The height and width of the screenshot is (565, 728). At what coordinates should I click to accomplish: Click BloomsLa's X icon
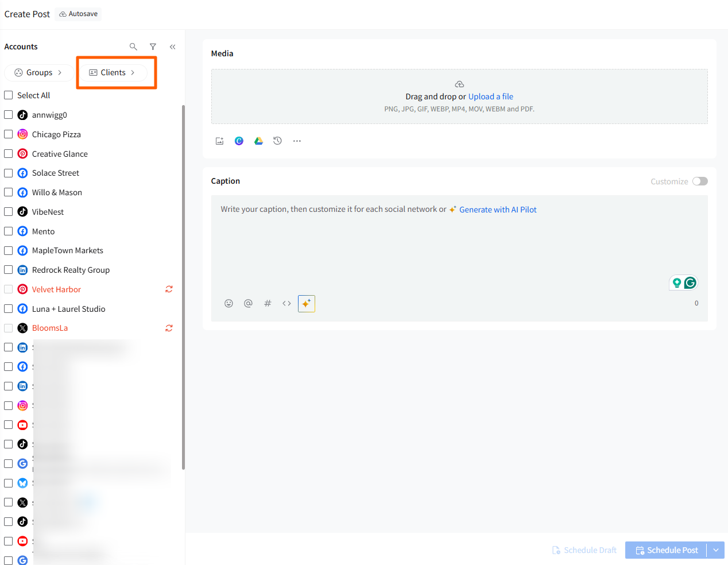point(22,328)
